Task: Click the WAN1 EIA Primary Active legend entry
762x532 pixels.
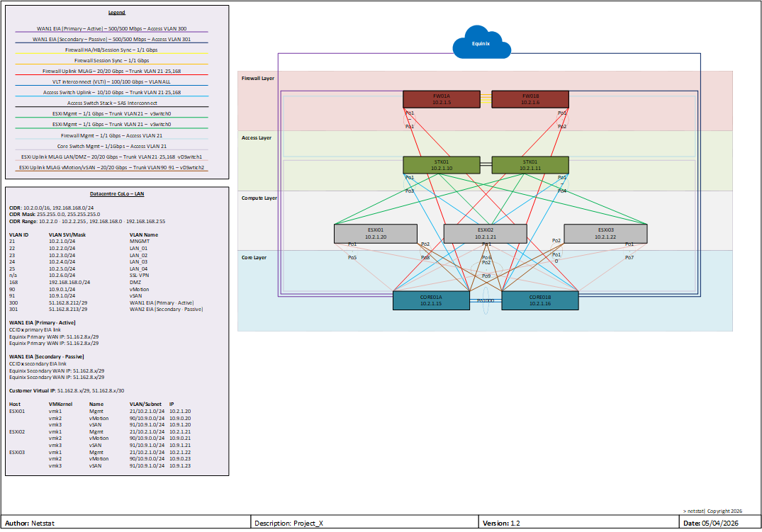Action: [112, 28]
